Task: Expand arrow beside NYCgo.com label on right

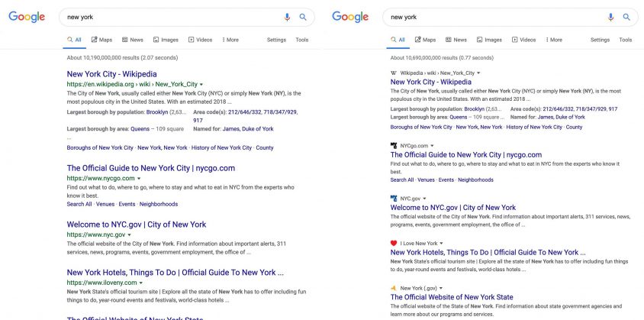Action: [432, 146]
